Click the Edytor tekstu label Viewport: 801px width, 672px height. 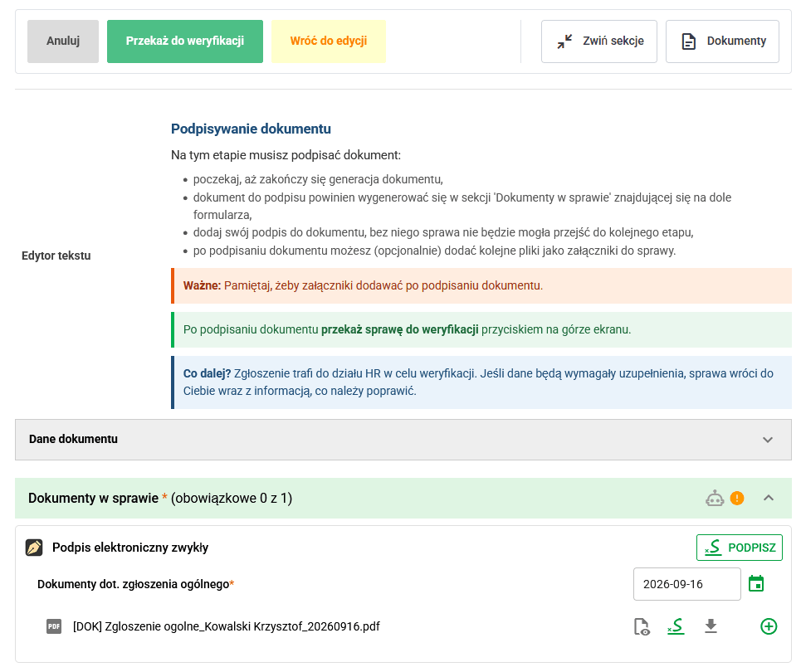56,256
